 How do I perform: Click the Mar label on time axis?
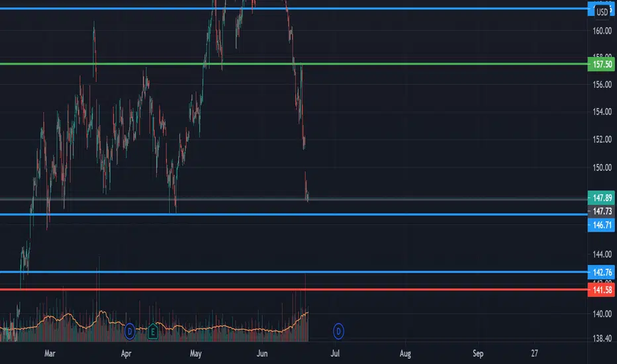(x=50, y=353)
